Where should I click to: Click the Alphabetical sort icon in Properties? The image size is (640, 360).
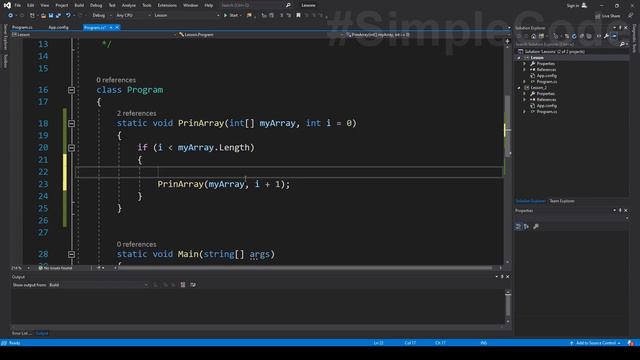pyautogui.click(x=526, y=227)
